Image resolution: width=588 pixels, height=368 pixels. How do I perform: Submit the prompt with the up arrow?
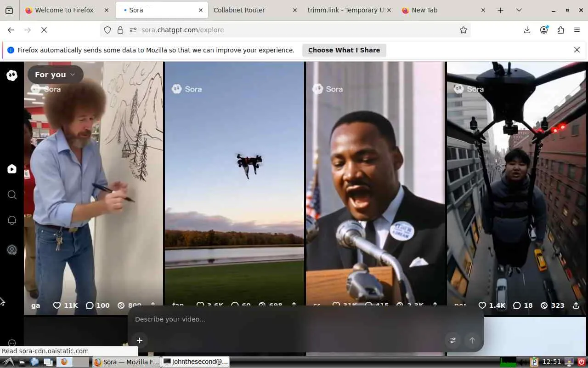click(472, 340)
